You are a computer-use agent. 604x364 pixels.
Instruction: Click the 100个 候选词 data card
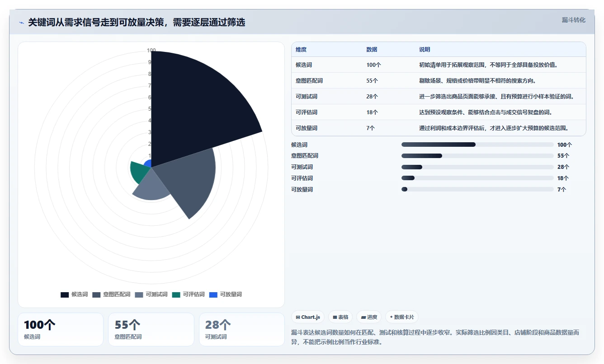(x=61, y=330)
